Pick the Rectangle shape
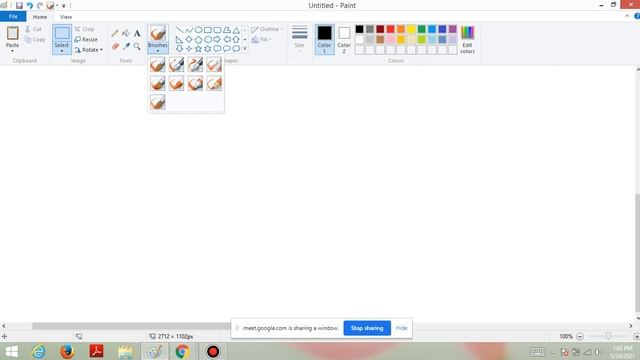Screen dimensions: 640x360 [208, 30]
